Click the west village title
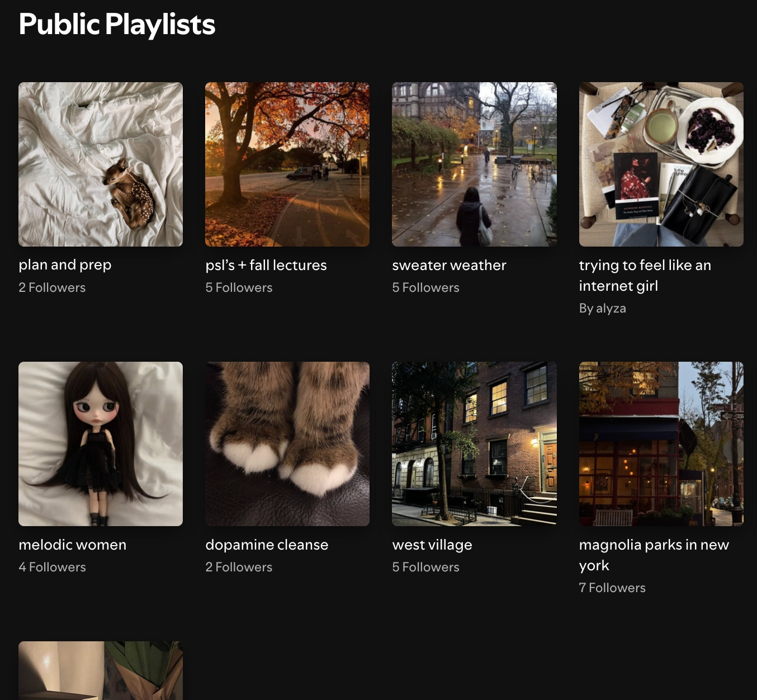The height and width of the screenshot is (700, 757). click(x=432, y=545)
